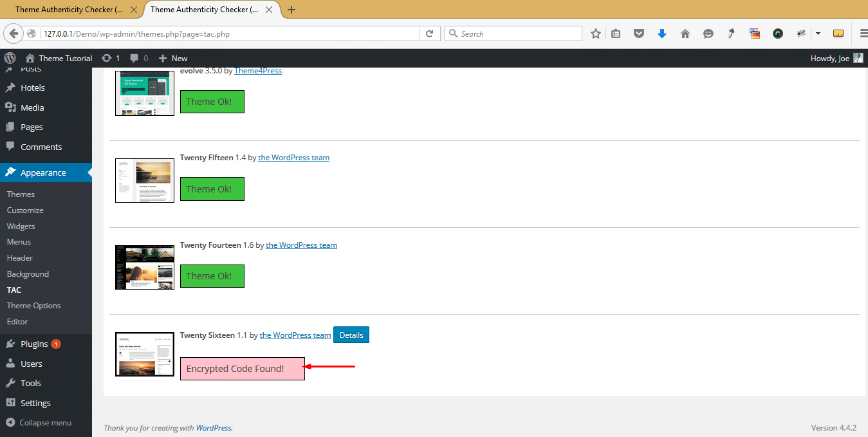This screenshot has width=868, height=437.
Task: Reload the page with the refresh icon
Action: coord(430,33)
